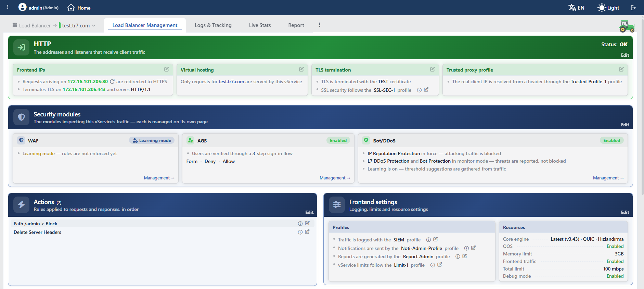Edit the Report-Admin profile
The width and height of the screenshot is (644, 289).
pos(465,256)
